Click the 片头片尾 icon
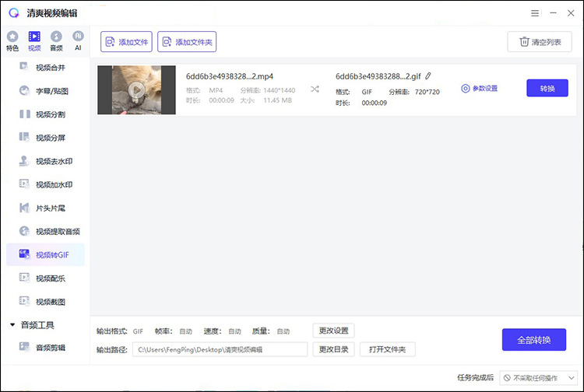 pyautogui.click(x=24, y=208)
